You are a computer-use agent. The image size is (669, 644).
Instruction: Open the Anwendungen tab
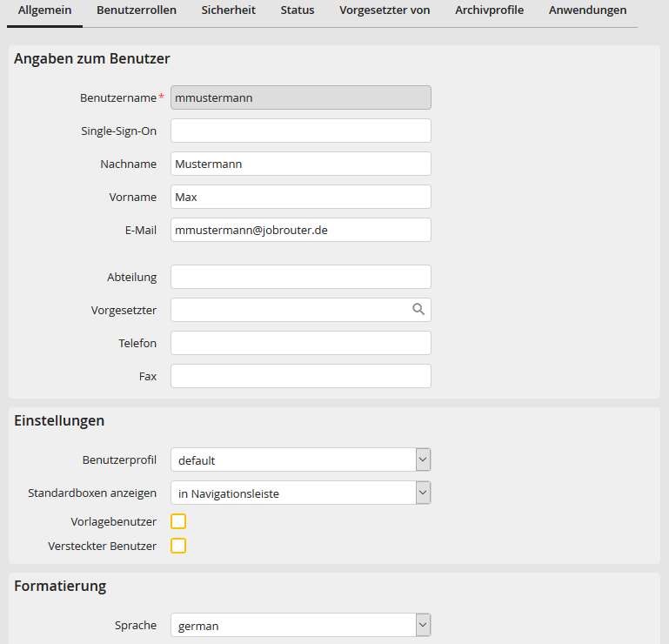tap(587, 10)
